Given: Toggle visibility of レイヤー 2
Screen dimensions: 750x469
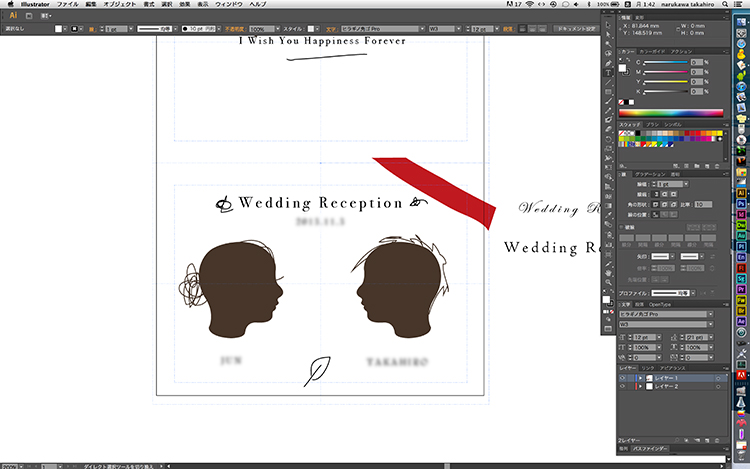Looking at the screenshot, I should [620, 387].
